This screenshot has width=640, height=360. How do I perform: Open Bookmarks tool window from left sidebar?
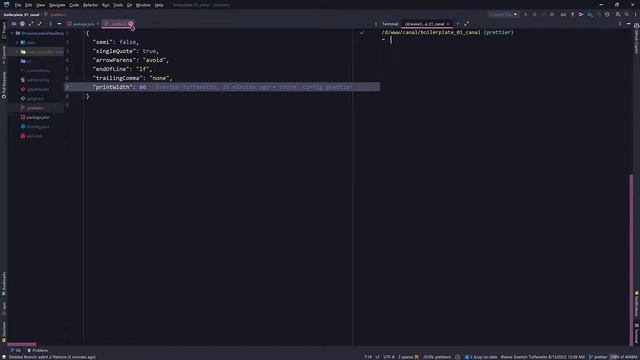[4, 284]
